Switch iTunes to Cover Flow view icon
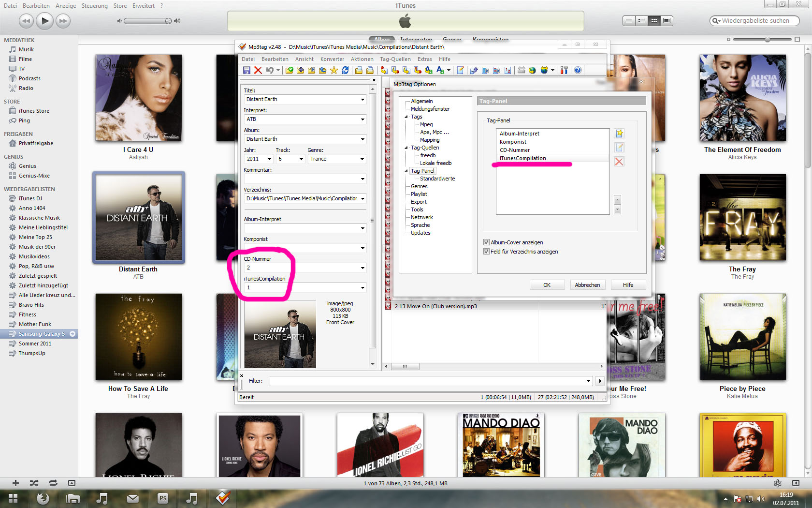This screenshot has width=812, height=508. pyautogui.click(x=667, y=20)
